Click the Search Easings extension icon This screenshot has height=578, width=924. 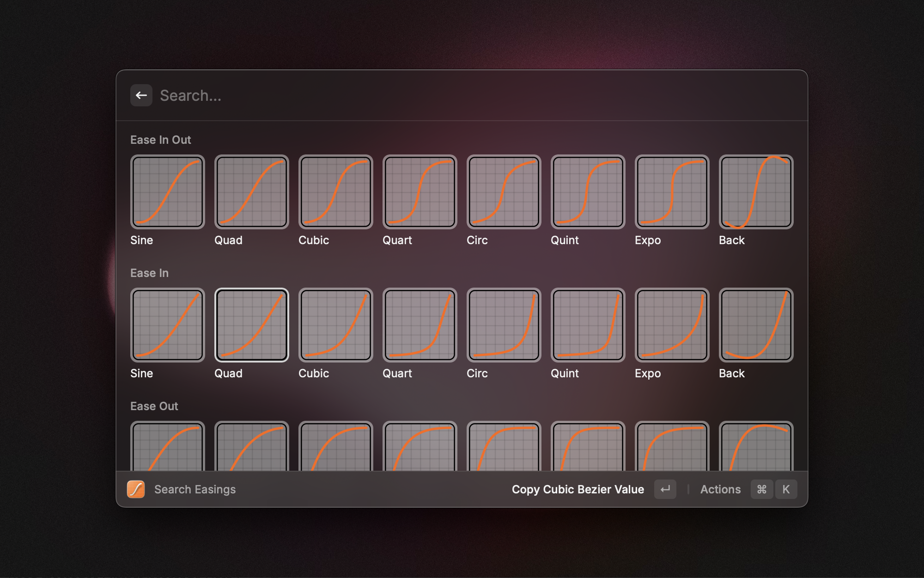pos(136,489)
